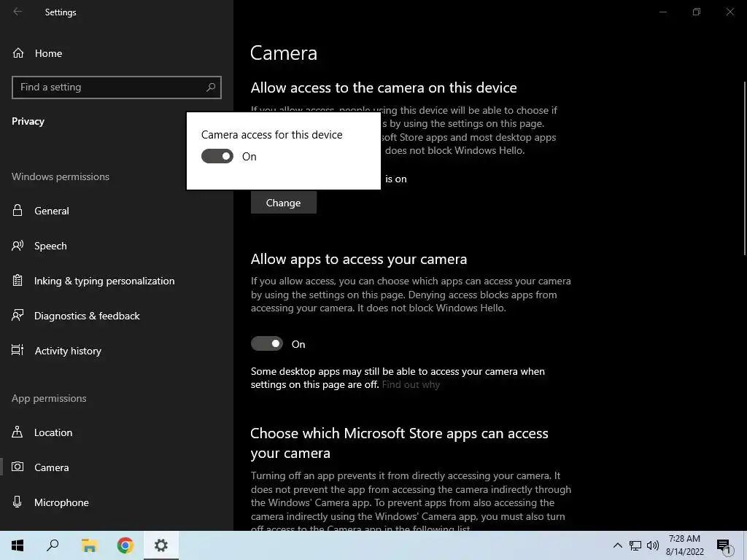The width and height of the screenshot is (747, 560).
Task: Click the Camera page title
Action: (x=284, y=52)
